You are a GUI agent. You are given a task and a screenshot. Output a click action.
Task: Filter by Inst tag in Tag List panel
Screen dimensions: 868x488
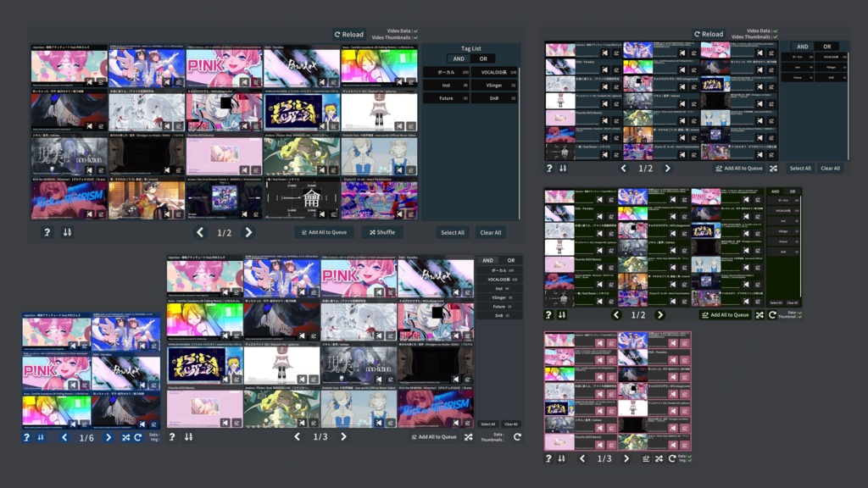pos(446,86)
